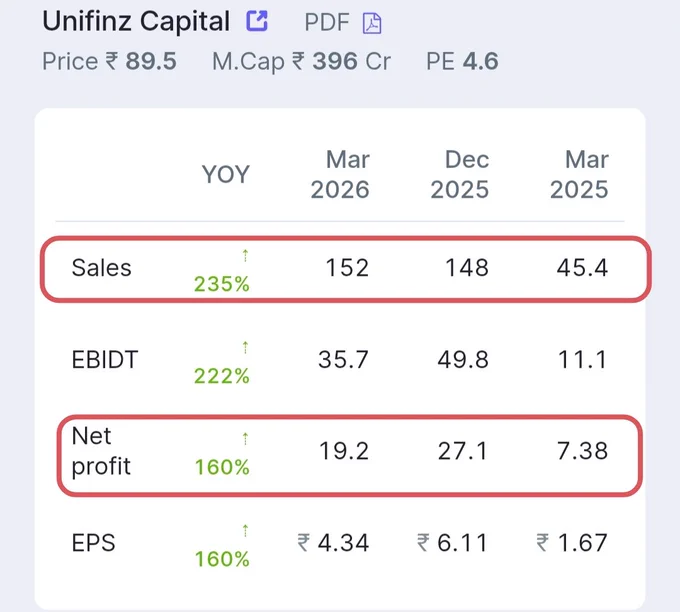This screenshot has width=680, height=612.
Task: Click the PE 4.6 ratio value
Action: tap(462, 61)
